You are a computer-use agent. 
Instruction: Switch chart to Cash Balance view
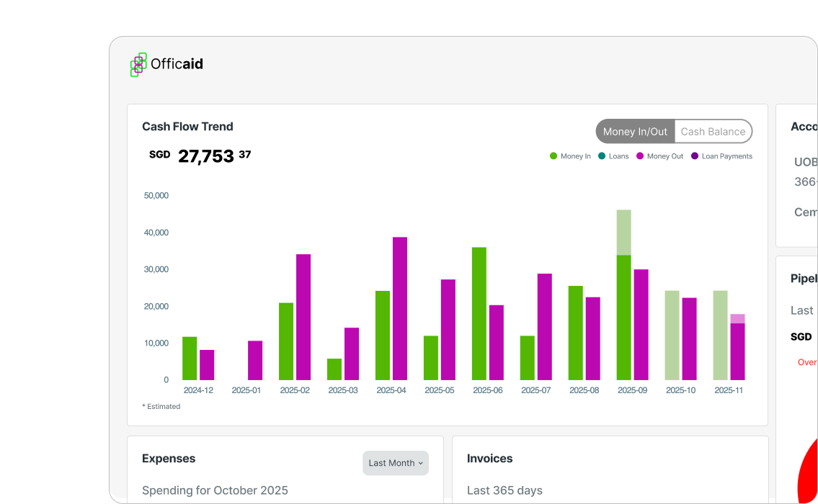pyautogui.click(x=713, y=132)
